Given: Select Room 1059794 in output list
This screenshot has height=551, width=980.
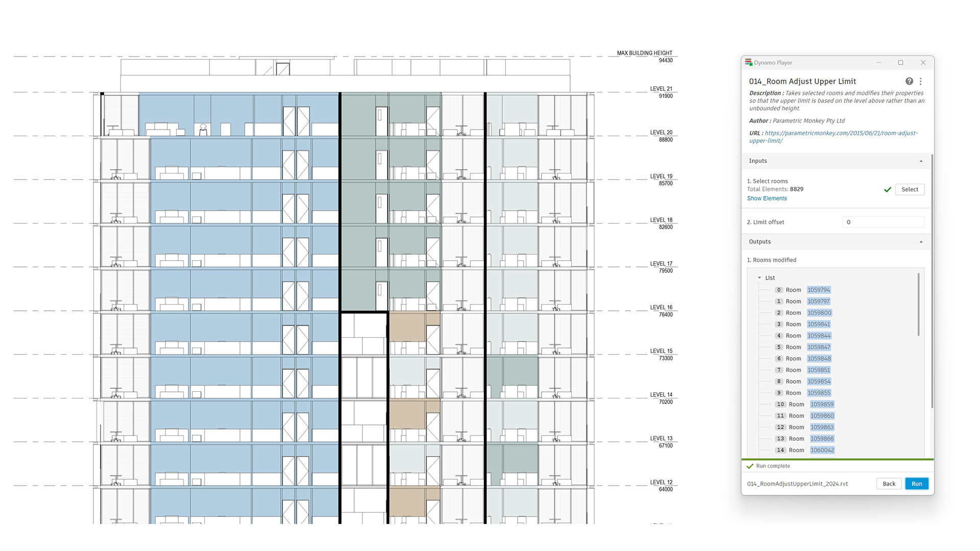Looking at the screenshot, I should point(818,290).
